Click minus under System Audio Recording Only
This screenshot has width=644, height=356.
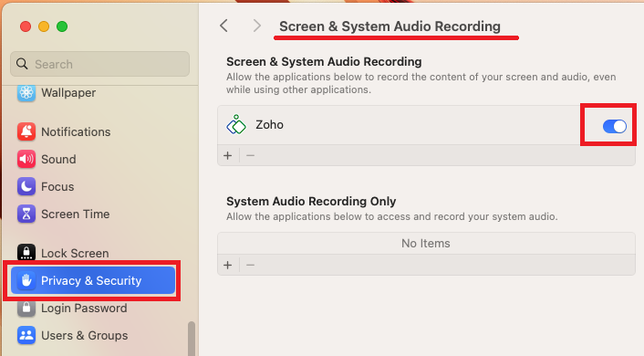tap(250, 265)
